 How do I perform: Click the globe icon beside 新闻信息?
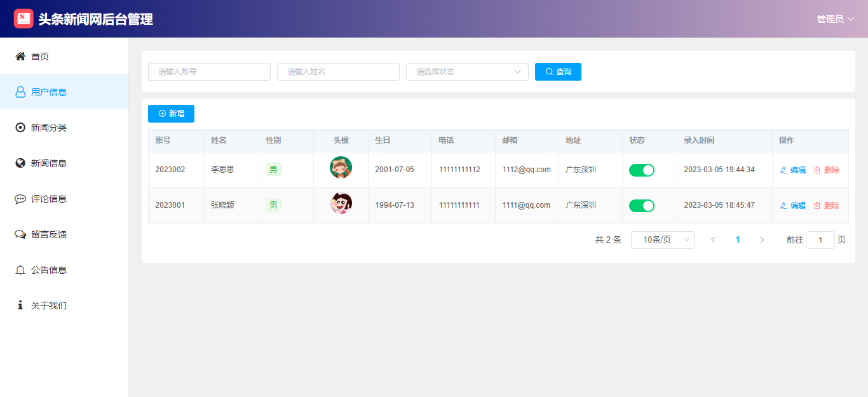pos(20,163)
